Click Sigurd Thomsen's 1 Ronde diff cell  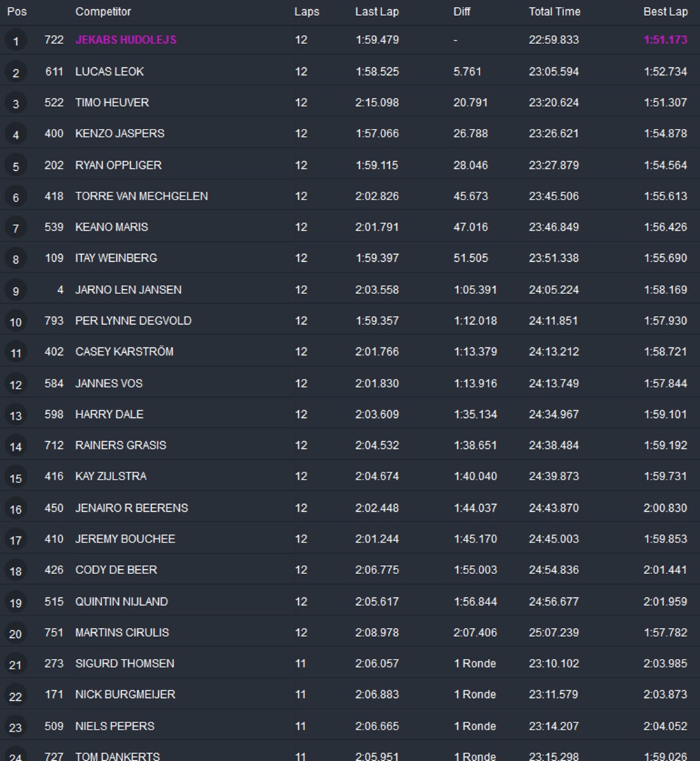click(475, 663)
